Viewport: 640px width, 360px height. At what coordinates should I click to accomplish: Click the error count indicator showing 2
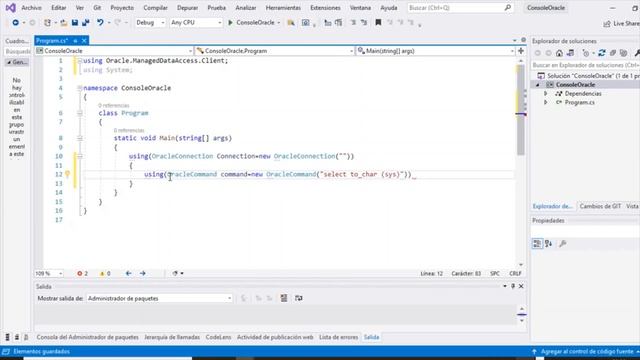click(x=82, y=273)
